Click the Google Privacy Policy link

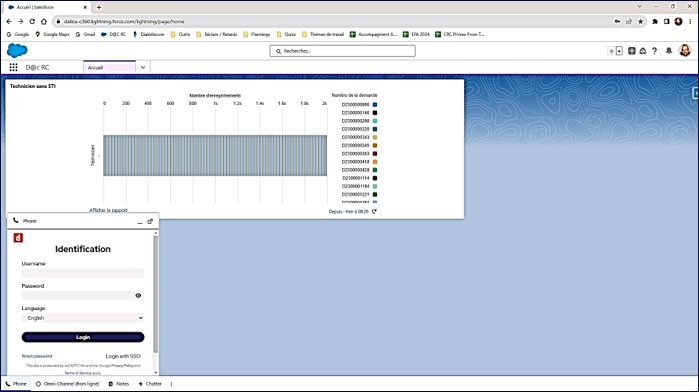122,366
